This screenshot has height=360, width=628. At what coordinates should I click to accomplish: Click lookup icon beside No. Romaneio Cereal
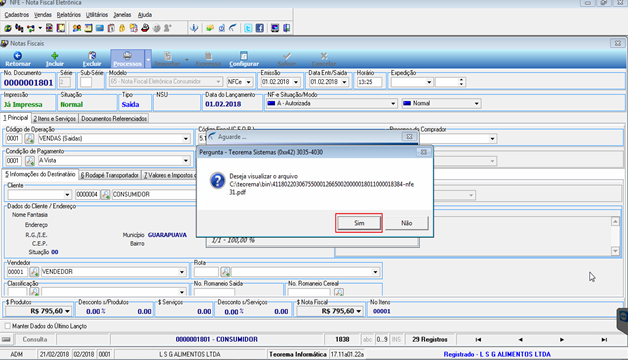coord(339,292)
